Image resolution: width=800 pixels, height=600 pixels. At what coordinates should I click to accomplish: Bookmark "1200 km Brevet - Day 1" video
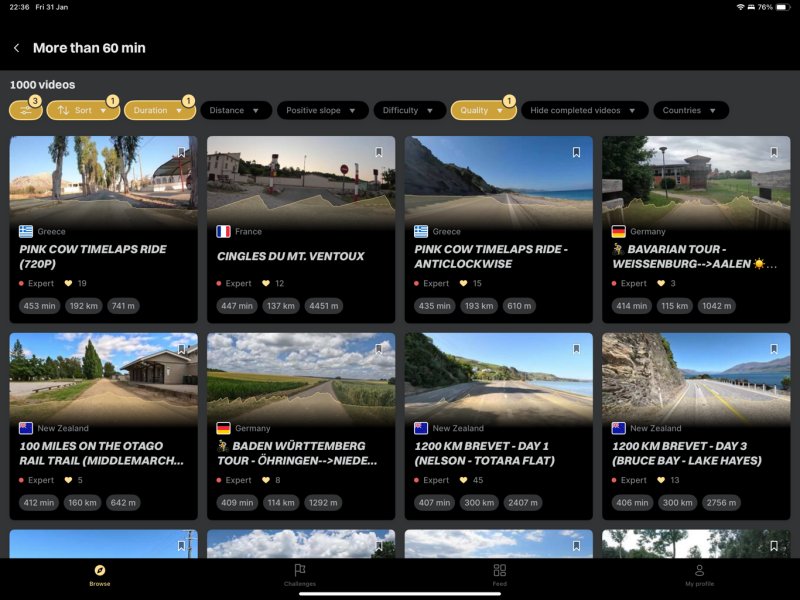[x=578, y=349]
